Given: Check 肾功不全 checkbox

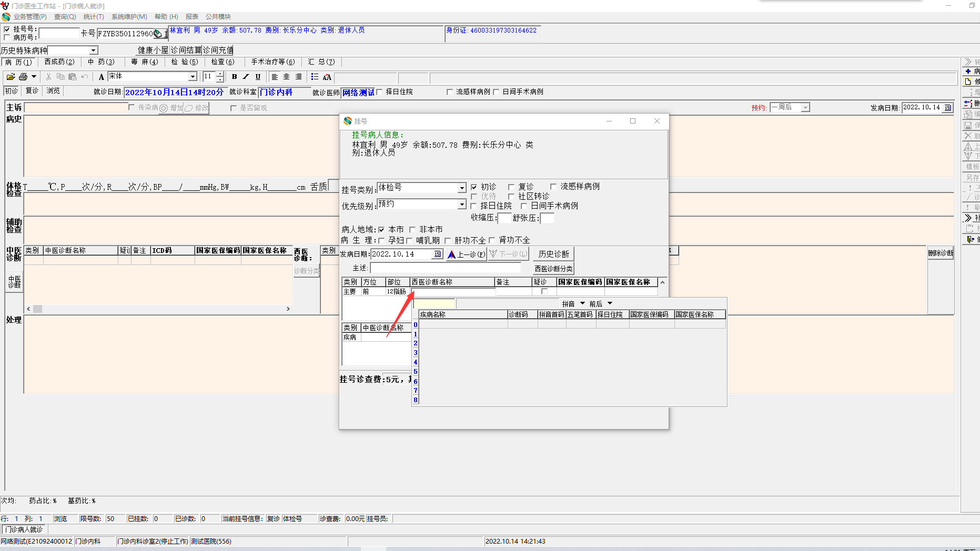Looking at the screenshot, I should coord(492,240).
